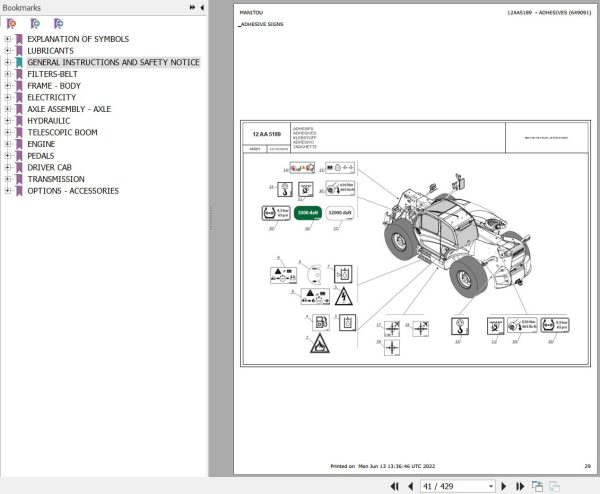The height and width of the screenshot is (494, 600).
Task: Click the 12 AA 5189 drawing reference
Action: pos(267,134)
